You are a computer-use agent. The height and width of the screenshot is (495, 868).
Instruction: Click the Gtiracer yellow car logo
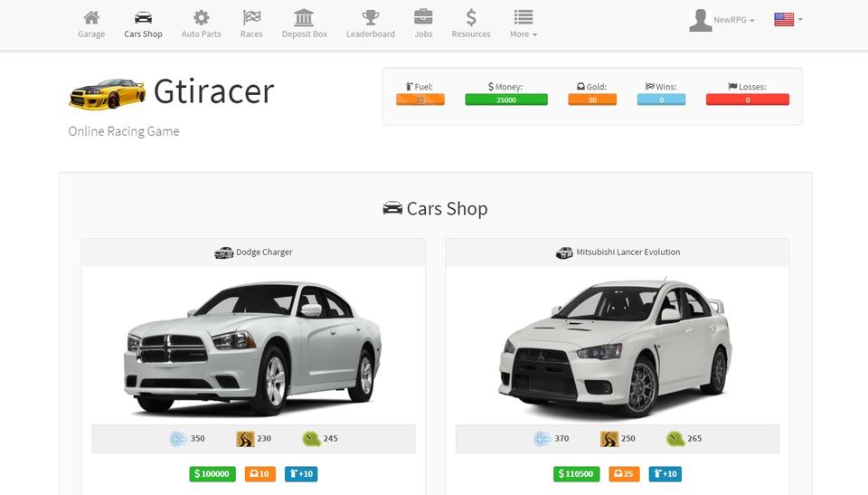(x=108, y=94)
